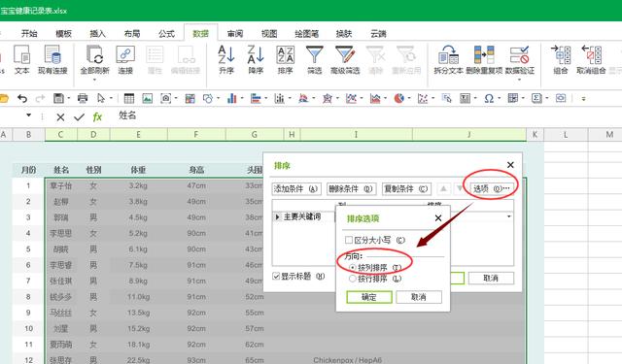Select the 按列排序 radio option
622x364 pixels.
tap(352, 268)
